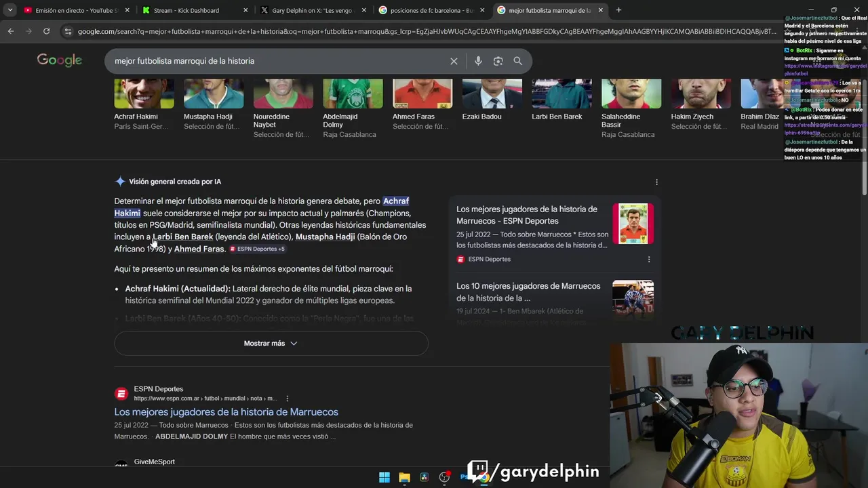Open Larbi Ben Barek player card
Viewport: 868px width, 488px height.
click(561, 100)
